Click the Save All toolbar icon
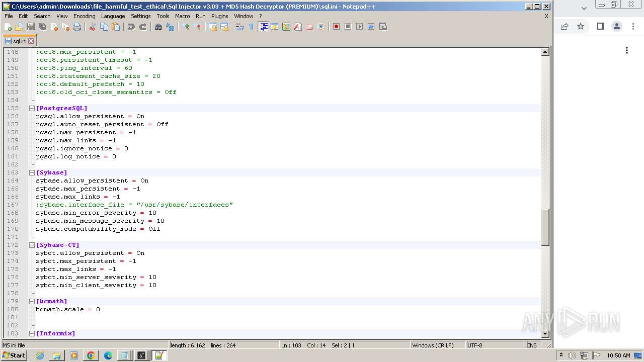 [x=42, y=27]
